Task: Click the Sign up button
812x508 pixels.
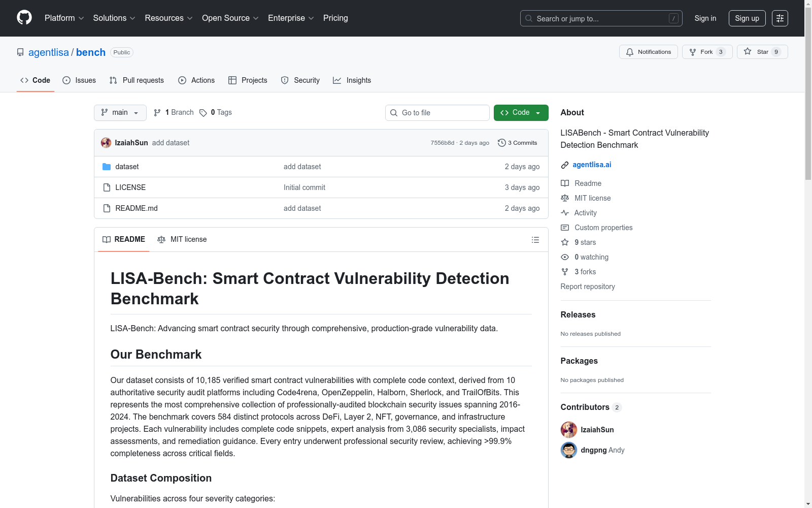Action: (x=747, y=18)
